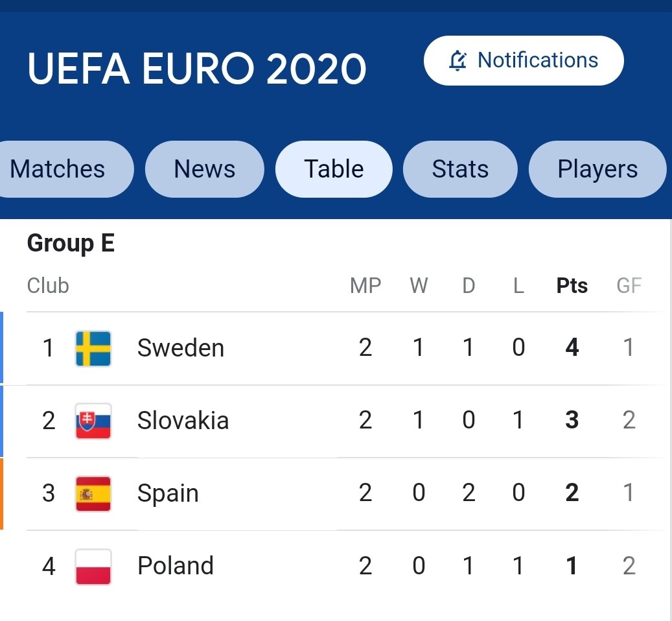Select the Table tab
The image size is (672, 621).
334,169
